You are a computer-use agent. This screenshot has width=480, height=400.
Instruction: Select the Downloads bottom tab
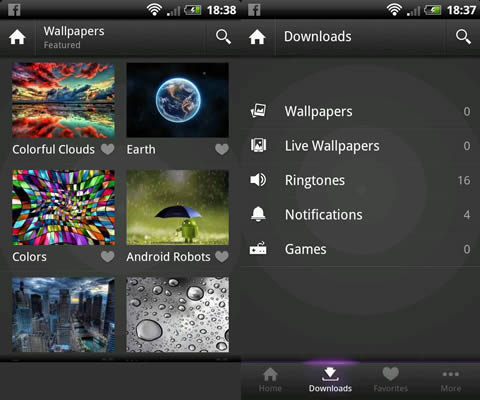(x=330, y=380)
